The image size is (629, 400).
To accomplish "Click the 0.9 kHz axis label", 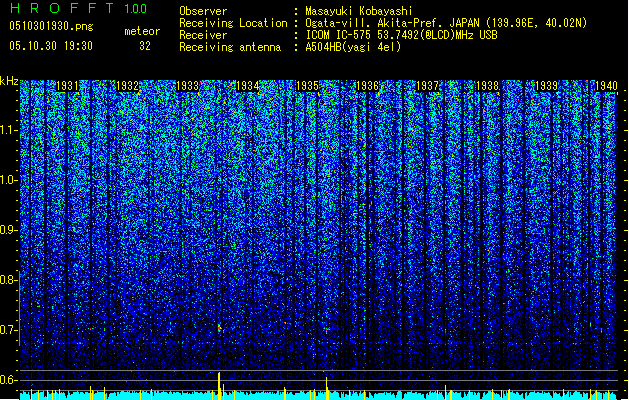I will pyautogui.click(x=8, y=230).
